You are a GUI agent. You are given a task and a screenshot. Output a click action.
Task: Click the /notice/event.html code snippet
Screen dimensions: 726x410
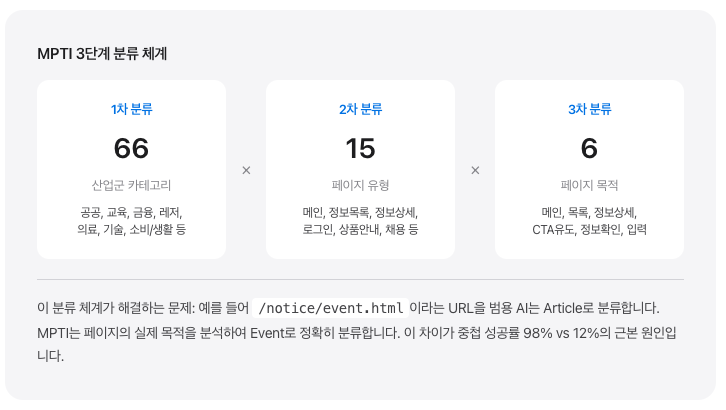(x=331, y=308)
